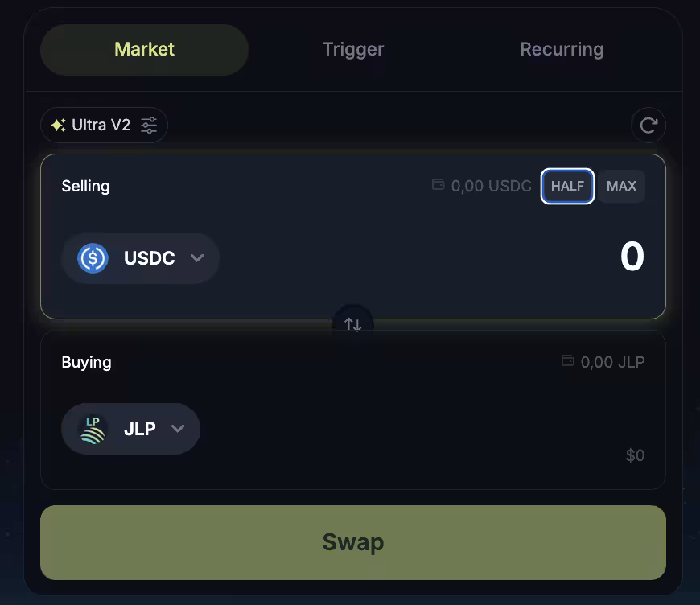The height and width of the screenshot is (605, 700).
Task: Expand the USDC token dropdown chevron
Action: tap(197, 258)
